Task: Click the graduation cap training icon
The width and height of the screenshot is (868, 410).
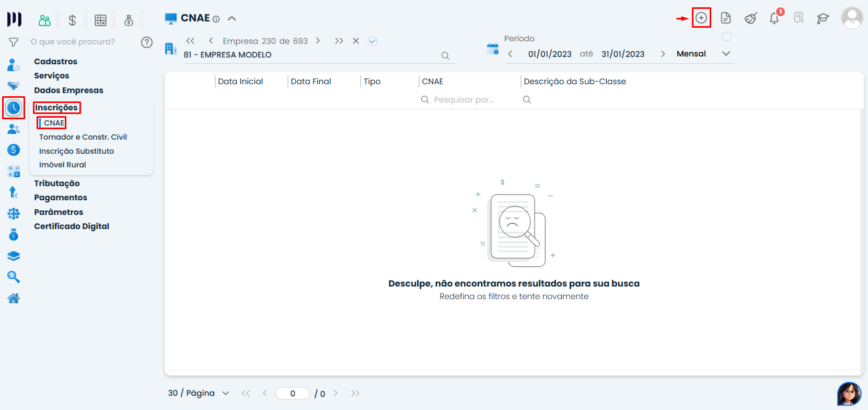Action: click(x=823, y=18)
